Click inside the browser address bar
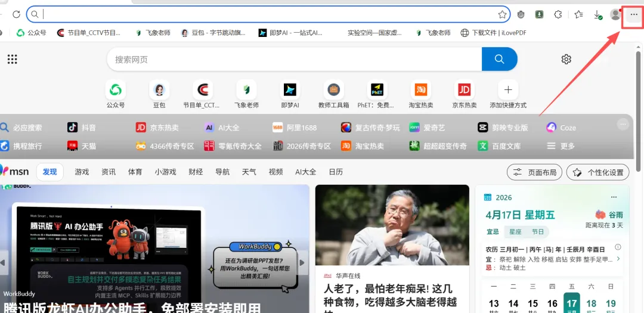 pyautogui.click(x=268, y=14)
